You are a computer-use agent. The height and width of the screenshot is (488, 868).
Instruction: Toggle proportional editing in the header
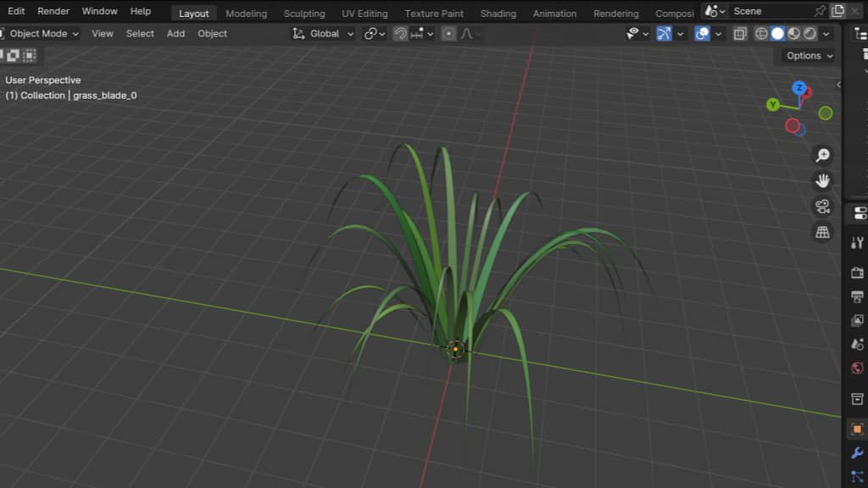point(448,34)
